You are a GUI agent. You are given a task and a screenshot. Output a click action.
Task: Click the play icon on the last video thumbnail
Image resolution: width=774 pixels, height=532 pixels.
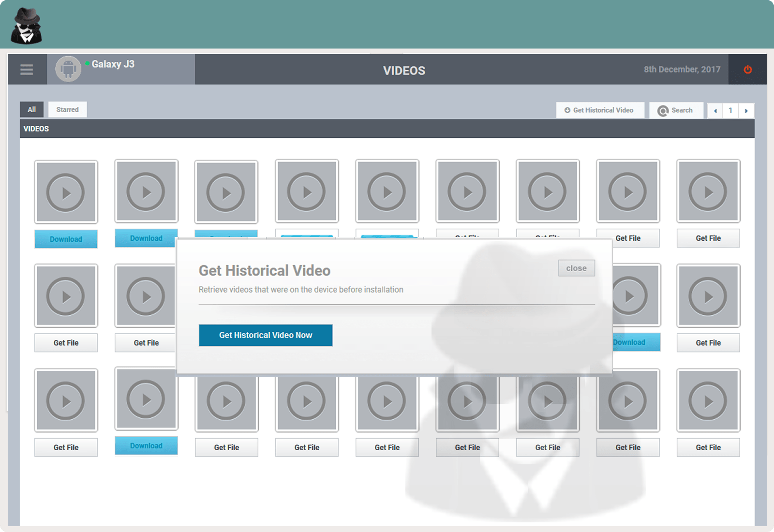point(708,400)
